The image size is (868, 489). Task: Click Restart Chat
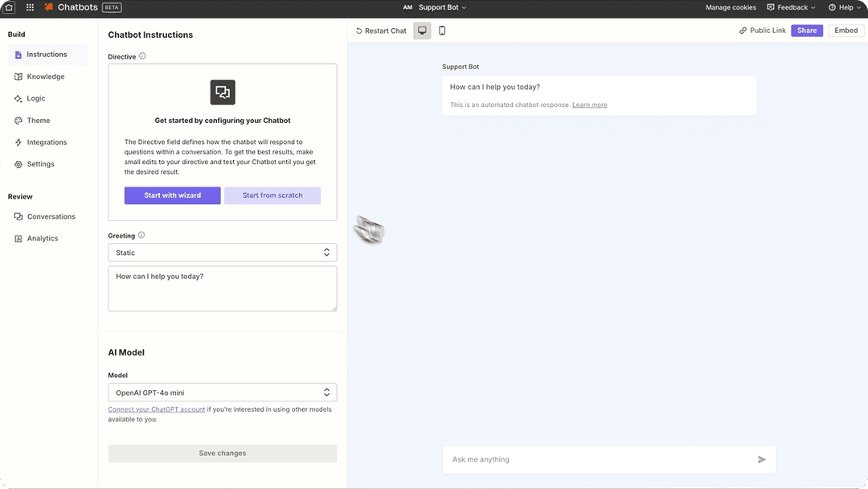tap(381, 31)
